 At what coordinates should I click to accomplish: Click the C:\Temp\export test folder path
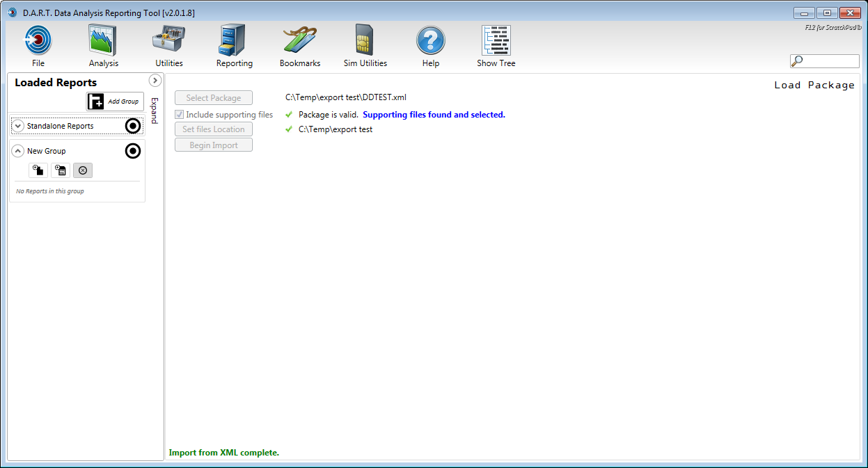[336, 129]
